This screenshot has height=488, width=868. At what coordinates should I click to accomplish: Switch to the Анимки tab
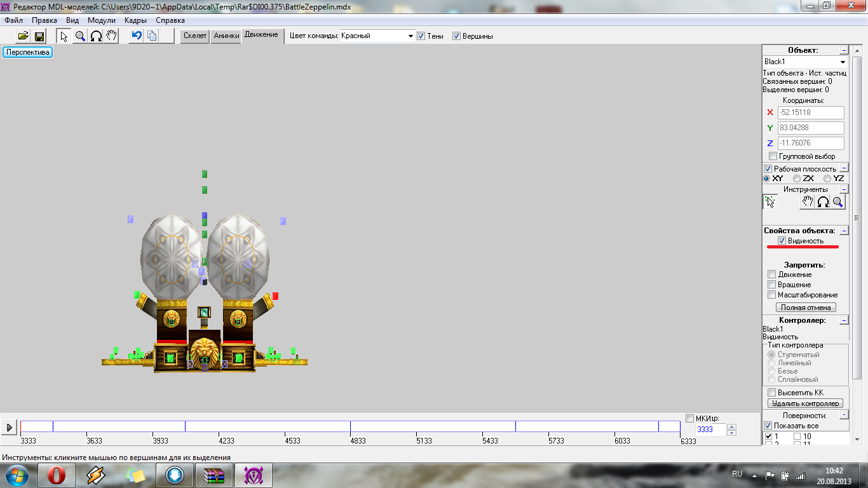[226, 36]
